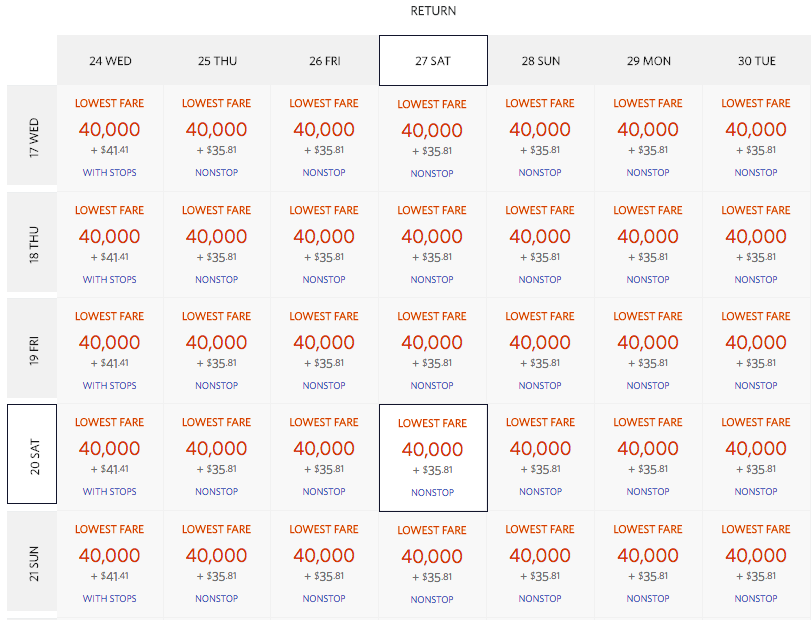This screenshot has width=811, height=620.
Task: Choose the 21 SUN departure row header
Action: 32,562
